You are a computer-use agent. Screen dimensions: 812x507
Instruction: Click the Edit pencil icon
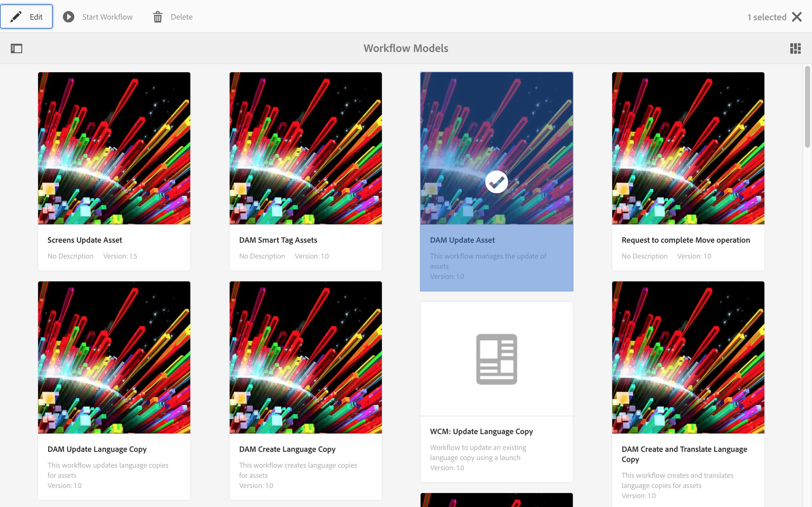[16, 17]
